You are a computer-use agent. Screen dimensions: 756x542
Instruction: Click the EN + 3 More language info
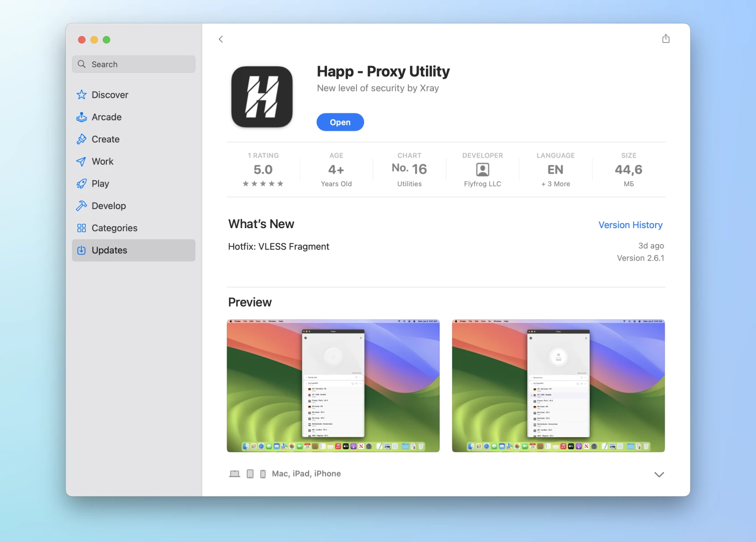tap(555, 170)
